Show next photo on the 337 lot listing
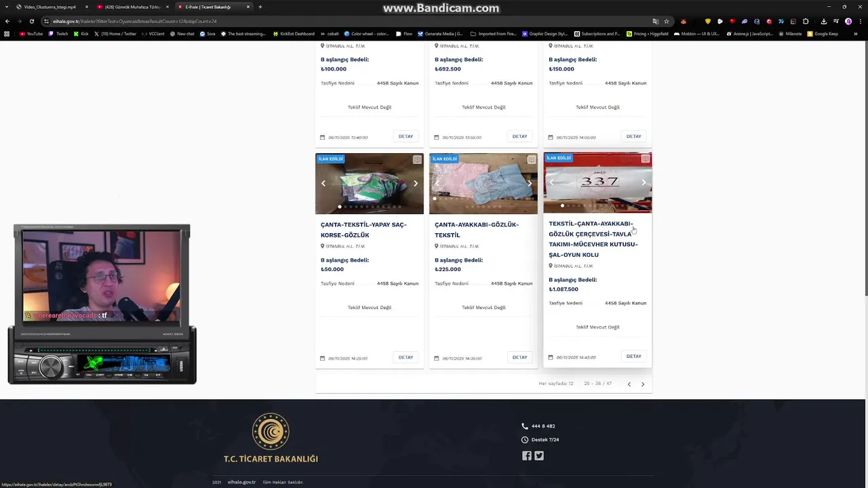The height and width of the screenshot is (488, 868). (x=644, y=182)
